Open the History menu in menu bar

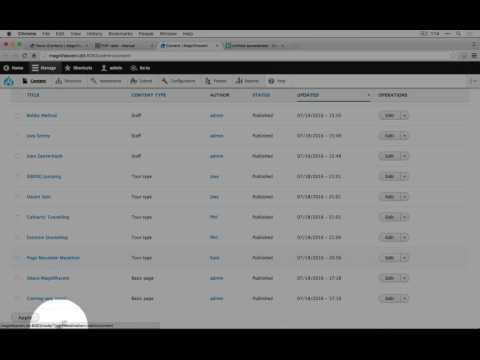point(94,34)
